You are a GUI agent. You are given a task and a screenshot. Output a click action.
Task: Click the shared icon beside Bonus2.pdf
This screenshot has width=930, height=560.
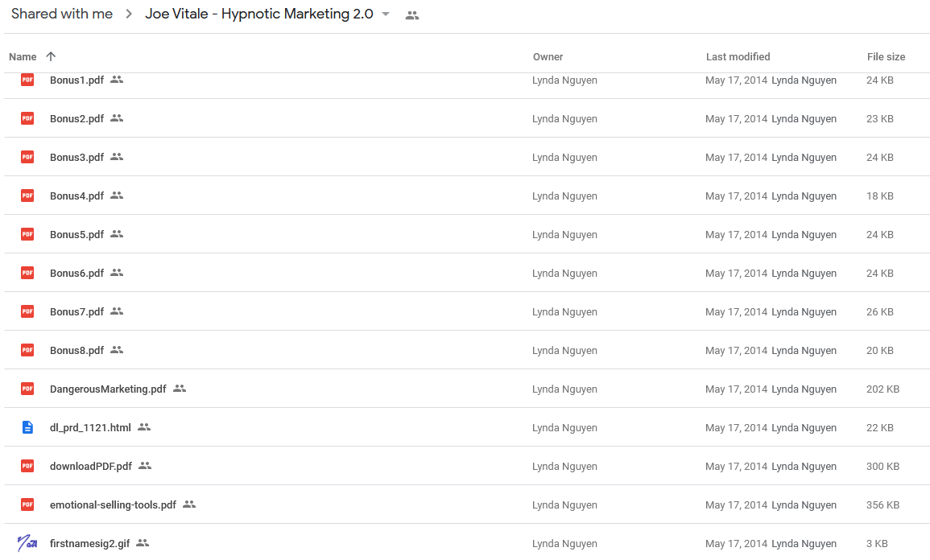117,118
